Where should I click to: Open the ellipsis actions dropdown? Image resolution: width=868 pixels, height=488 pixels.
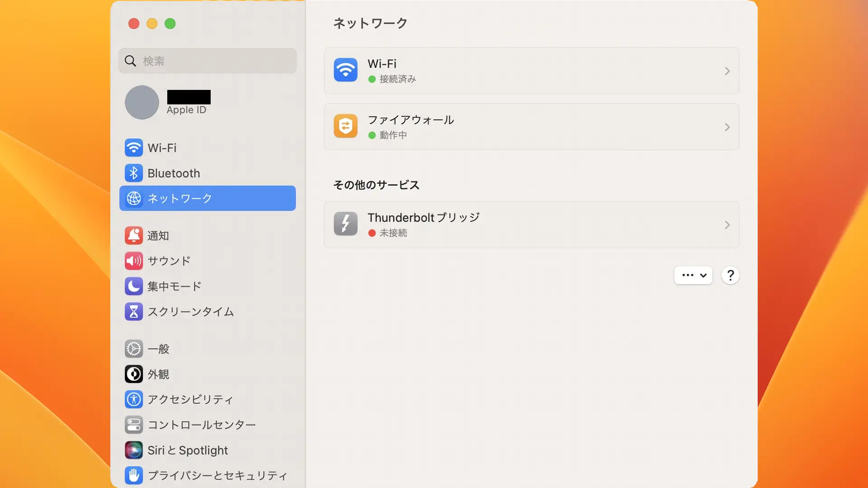tap(693, 275)
